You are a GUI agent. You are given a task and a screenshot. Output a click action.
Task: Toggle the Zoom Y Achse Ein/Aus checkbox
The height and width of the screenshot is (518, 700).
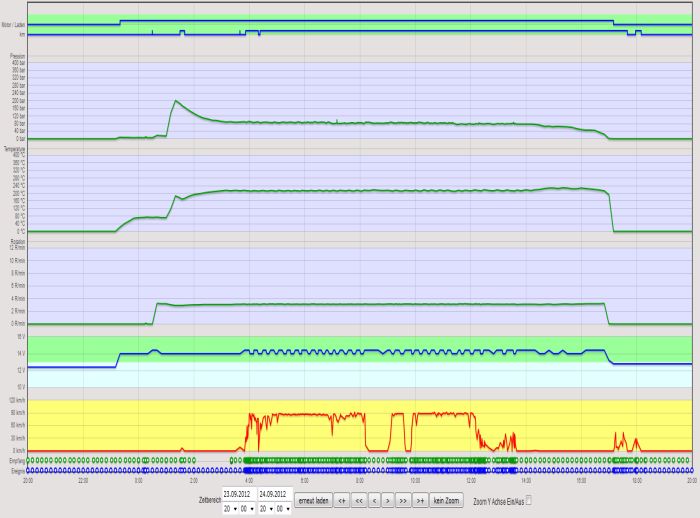tap(529, 500)
